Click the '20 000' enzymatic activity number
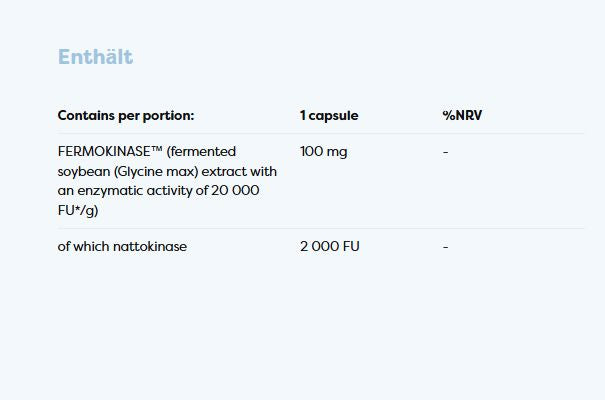This screenshot has width=605, height=400. [238, 190]
